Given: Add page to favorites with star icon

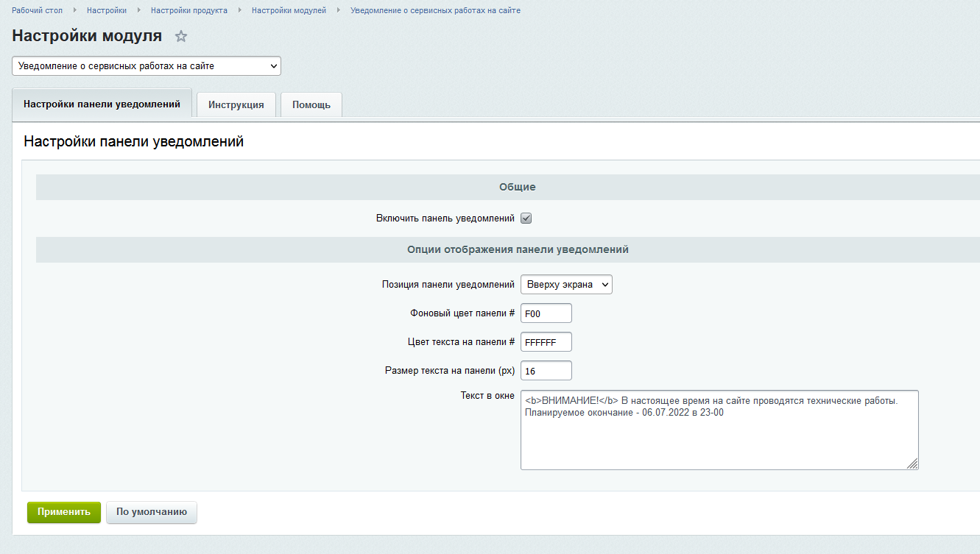Looking at the screenshot, I should [181, 36].
